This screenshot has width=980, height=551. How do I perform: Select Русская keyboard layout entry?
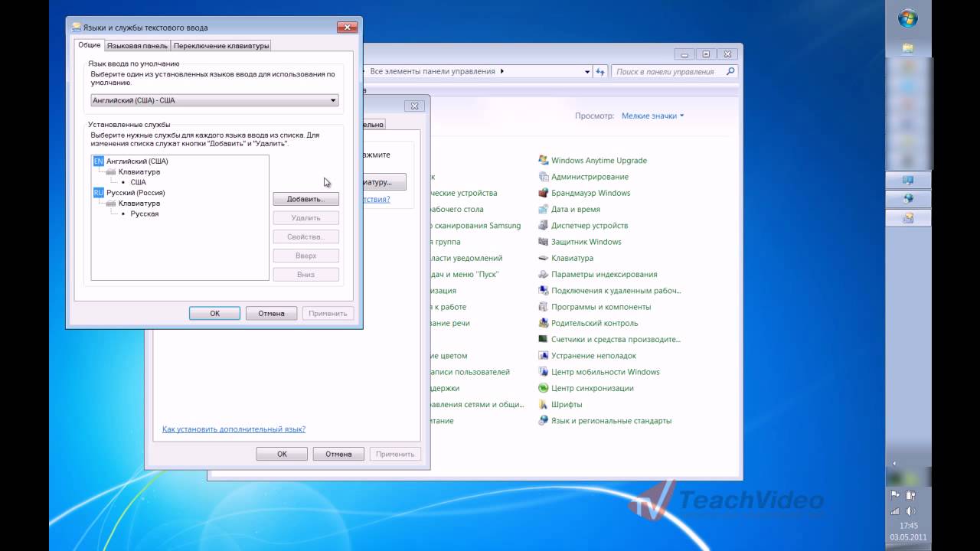[145, 214]
